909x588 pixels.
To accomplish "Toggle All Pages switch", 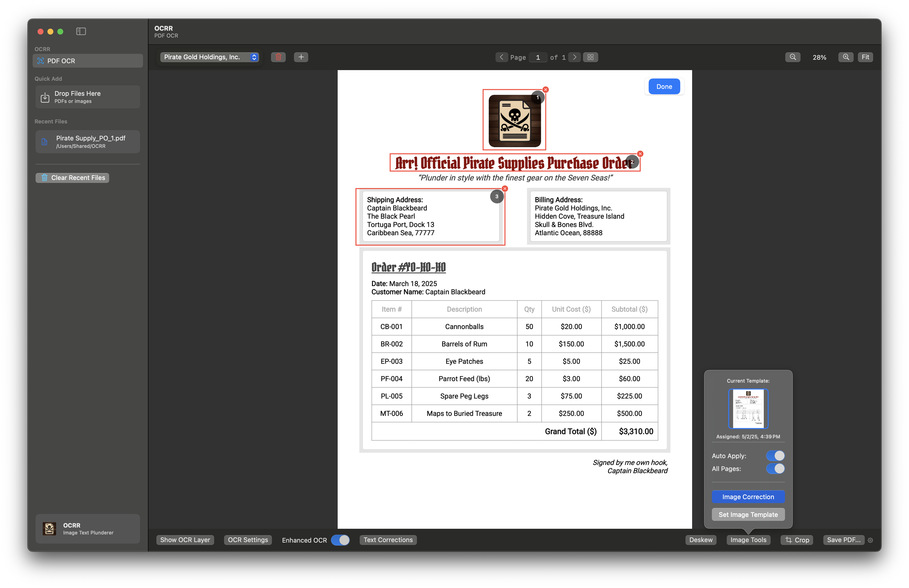I will [x=775, y=469].
